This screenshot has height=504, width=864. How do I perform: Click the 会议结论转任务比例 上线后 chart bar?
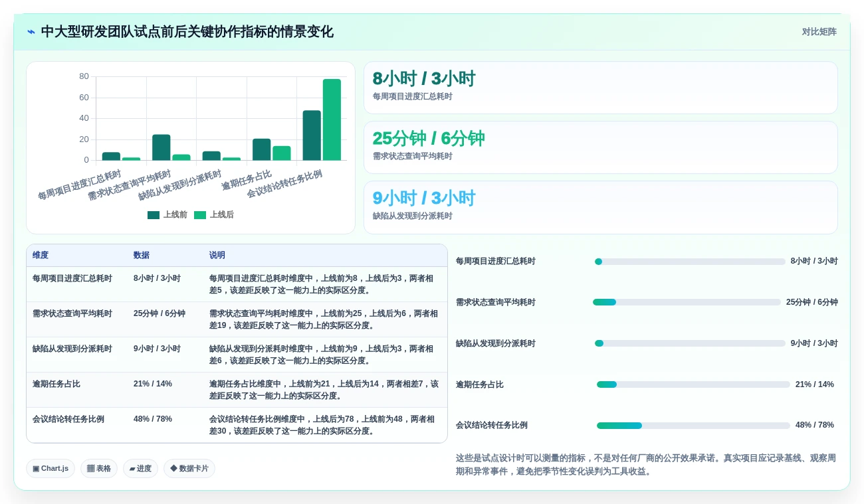(332, 120)
